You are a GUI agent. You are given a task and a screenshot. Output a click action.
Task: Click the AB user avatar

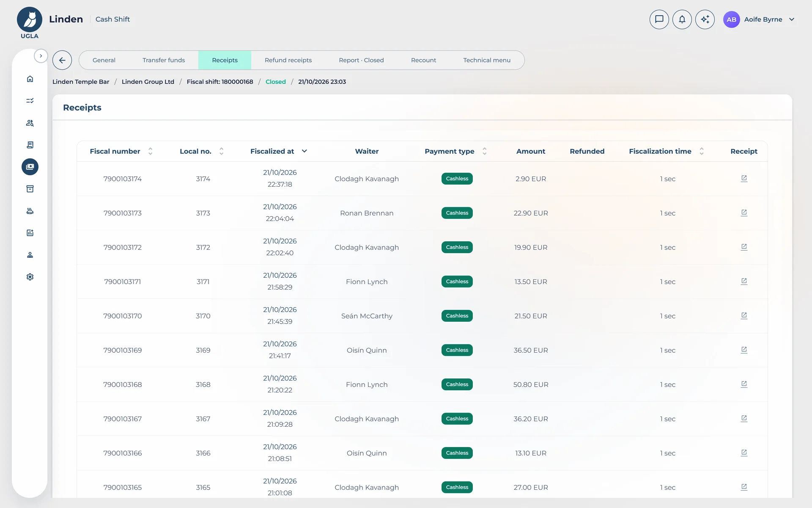click(x=731, y=19)
